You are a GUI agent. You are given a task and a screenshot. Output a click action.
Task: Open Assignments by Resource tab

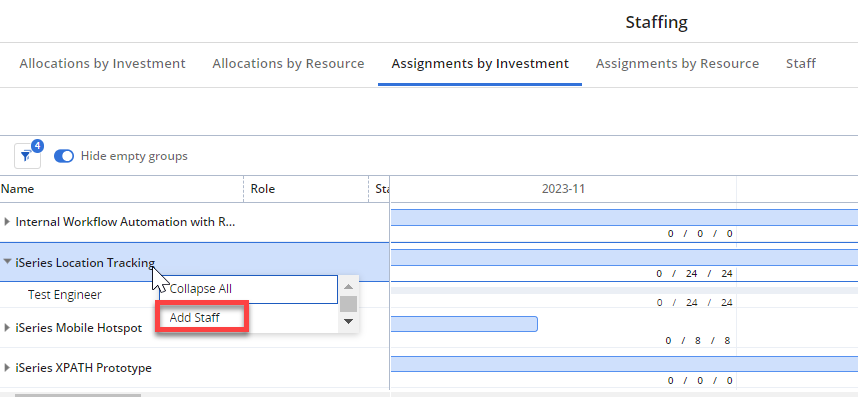click(x=677, y=64)
